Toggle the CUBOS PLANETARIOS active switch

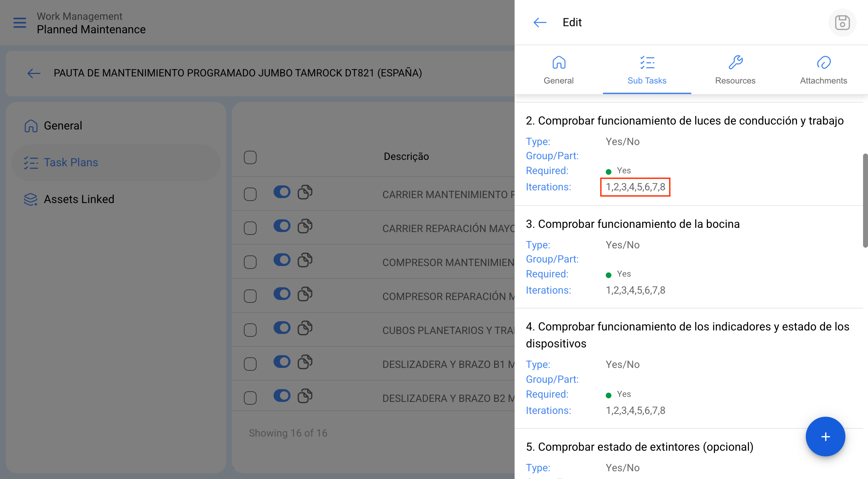pyautogui.click(x=282, y=328)
